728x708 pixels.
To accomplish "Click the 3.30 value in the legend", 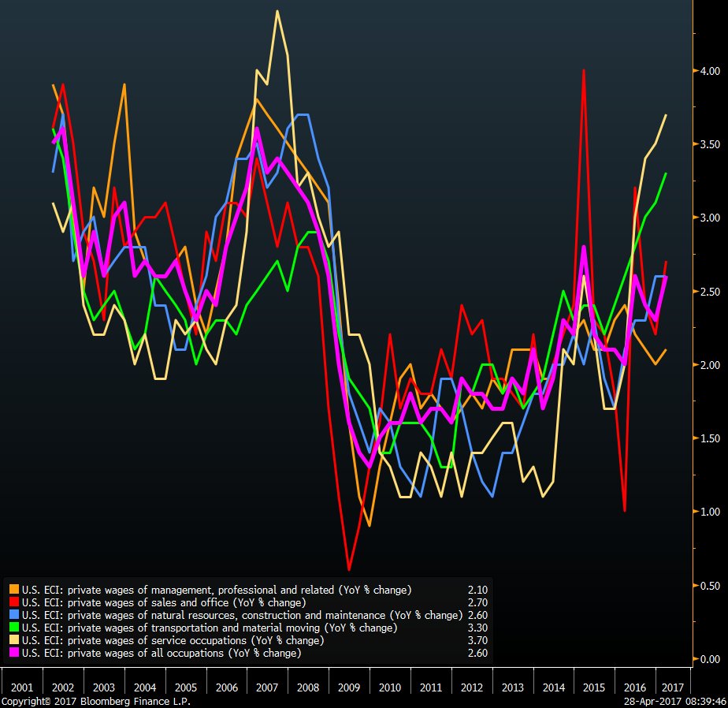I will tap(477, 628).
